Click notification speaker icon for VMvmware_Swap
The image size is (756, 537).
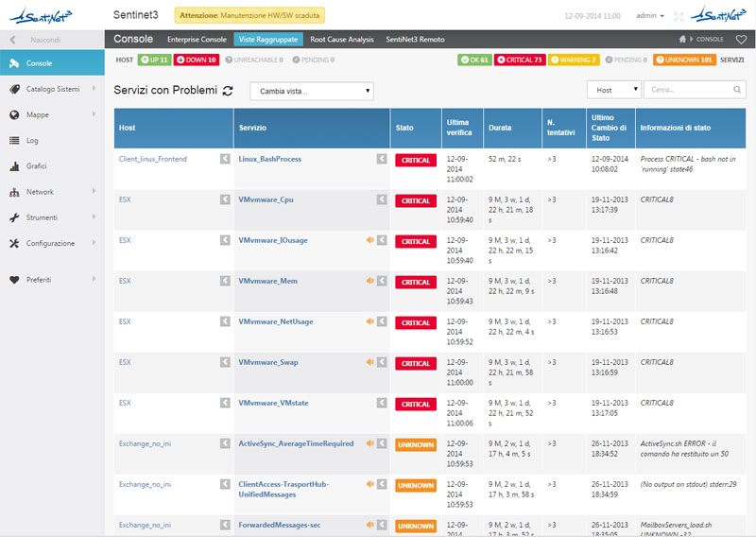click(370, 362)
